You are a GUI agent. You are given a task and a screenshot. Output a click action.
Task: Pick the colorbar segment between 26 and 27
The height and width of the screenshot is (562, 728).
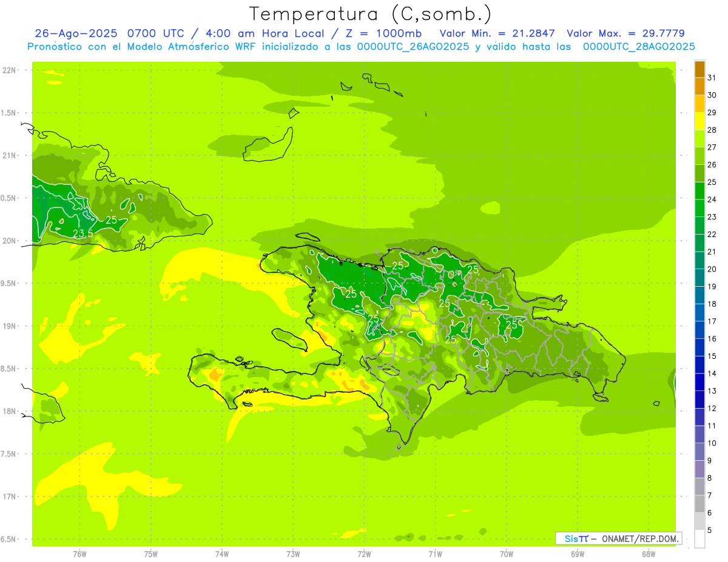[x=699, y=156]
